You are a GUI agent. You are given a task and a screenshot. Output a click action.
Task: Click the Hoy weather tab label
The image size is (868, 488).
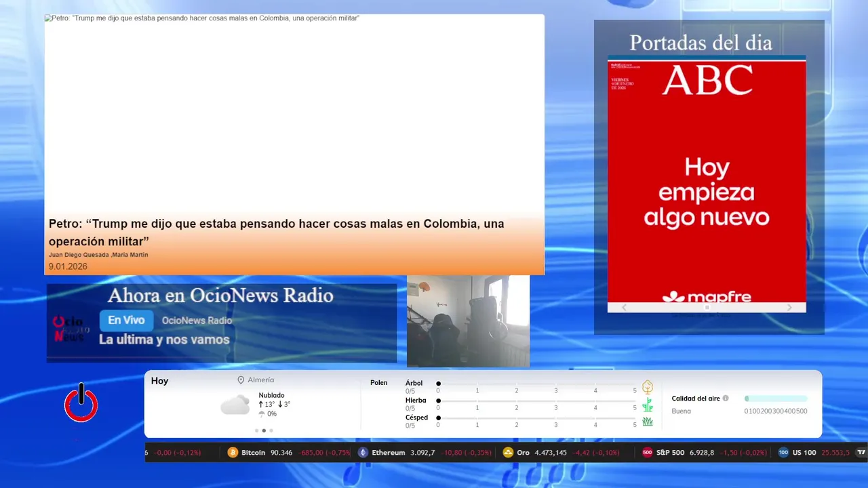[x=159, y=381]
